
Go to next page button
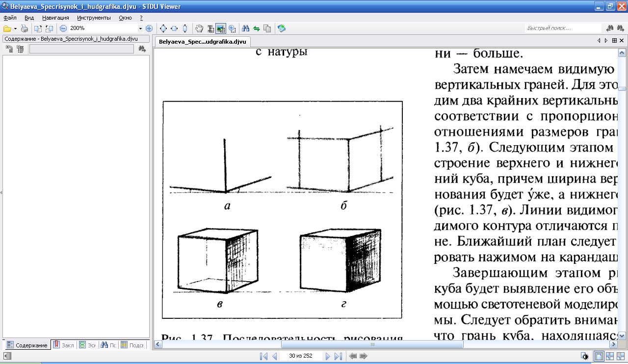[328, 356]
